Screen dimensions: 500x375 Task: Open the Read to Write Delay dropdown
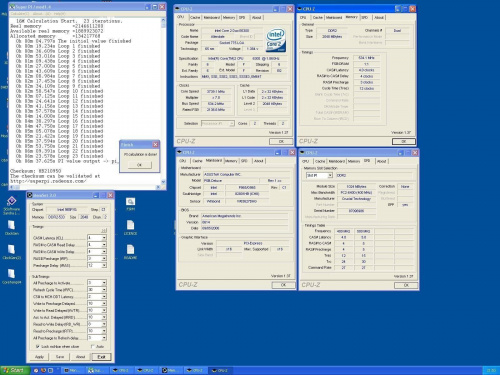(x=104, y=324)
